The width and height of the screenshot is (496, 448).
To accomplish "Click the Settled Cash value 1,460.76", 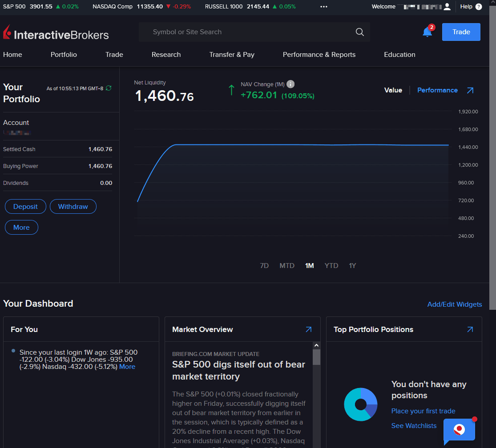I will [x=100, y=149].
